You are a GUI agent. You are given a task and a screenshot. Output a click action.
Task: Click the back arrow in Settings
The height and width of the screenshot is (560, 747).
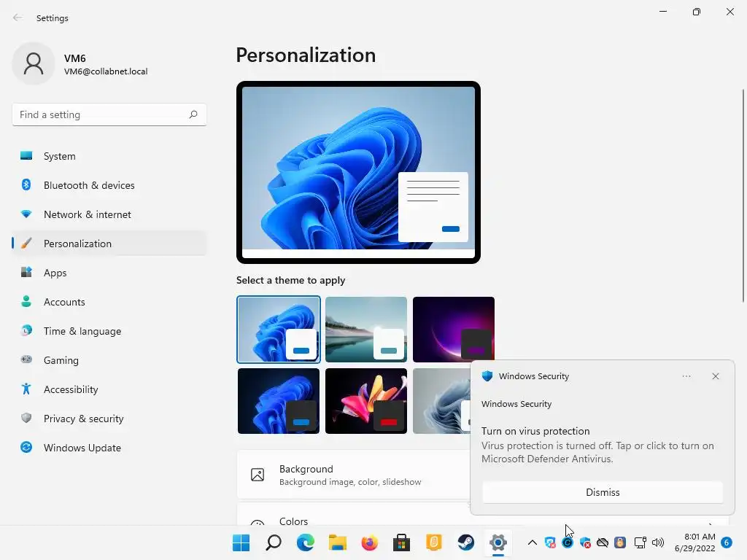pyautogui.click(x=18, y=17)
